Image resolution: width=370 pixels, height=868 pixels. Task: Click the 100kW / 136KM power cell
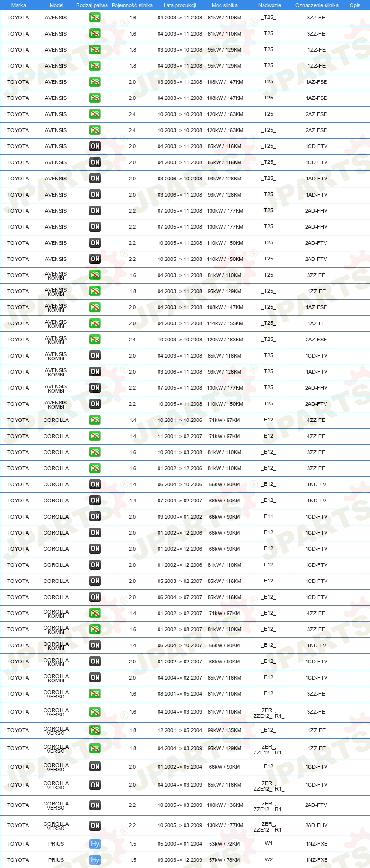coord(225,805)
